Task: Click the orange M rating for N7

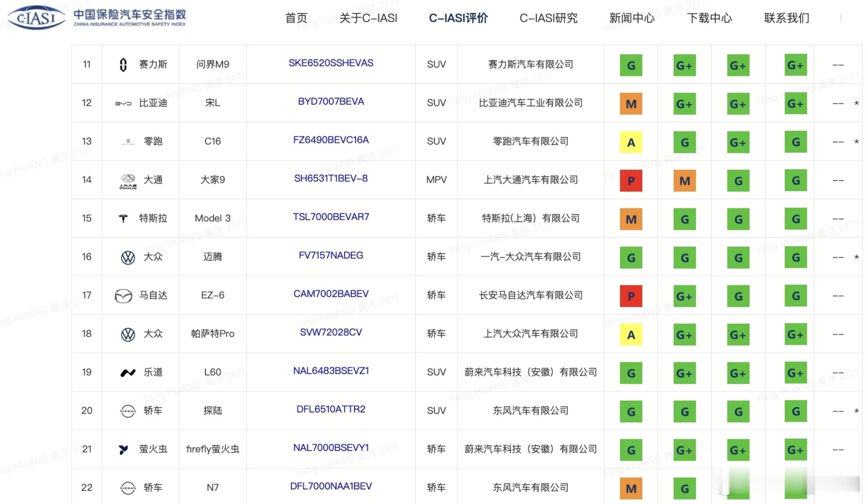Action: (631, 489)
